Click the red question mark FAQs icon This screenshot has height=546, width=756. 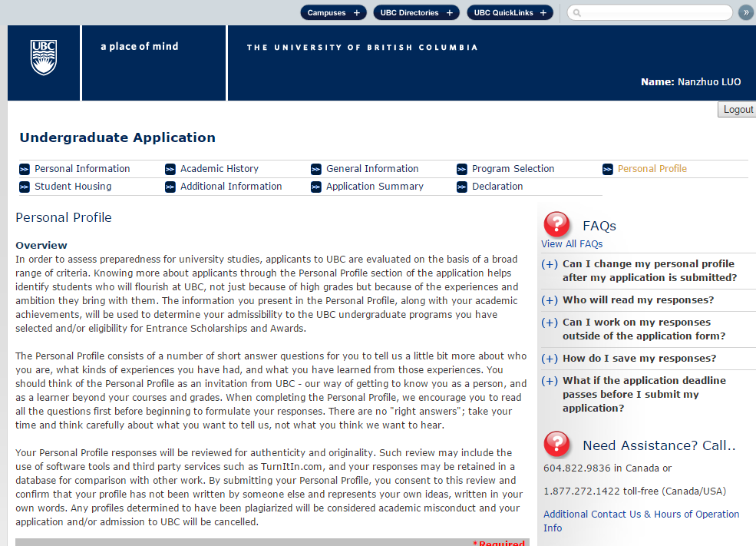coord(557,224)
